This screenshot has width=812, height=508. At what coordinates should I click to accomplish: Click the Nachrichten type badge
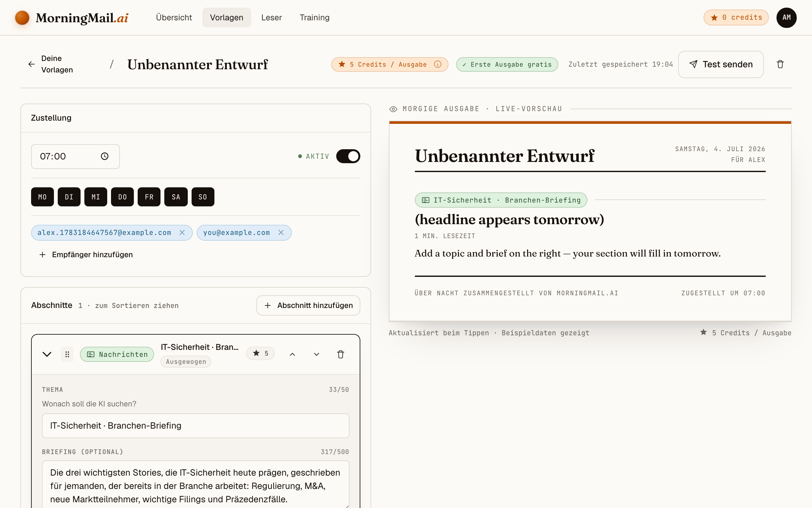[x=117, y=354]
